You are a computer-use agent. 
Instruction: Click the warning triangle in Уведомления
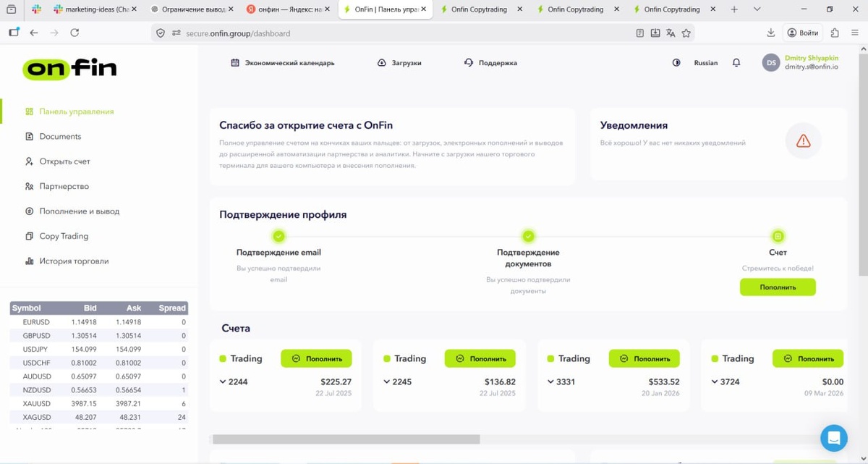[803, 141]
